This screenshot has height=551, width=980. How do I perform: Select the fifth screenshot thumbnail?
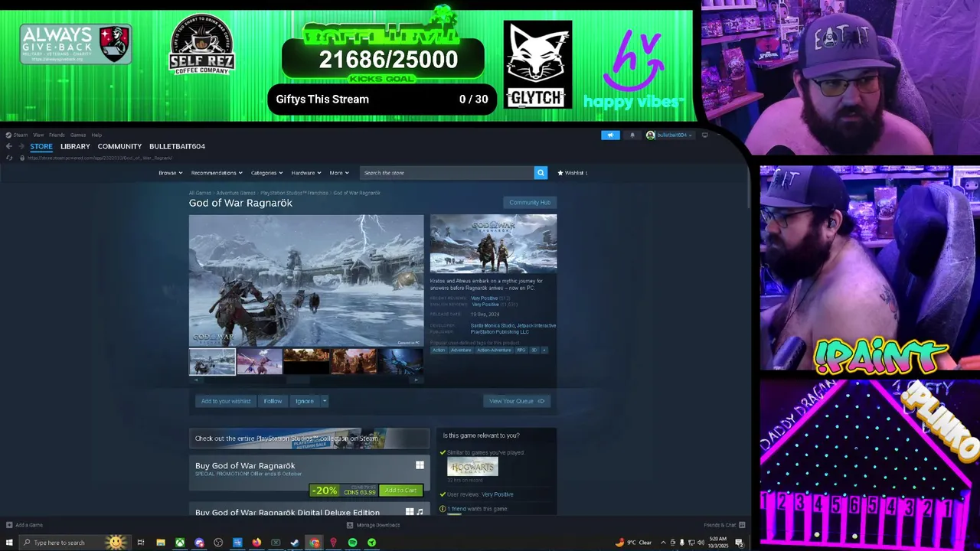401,361
